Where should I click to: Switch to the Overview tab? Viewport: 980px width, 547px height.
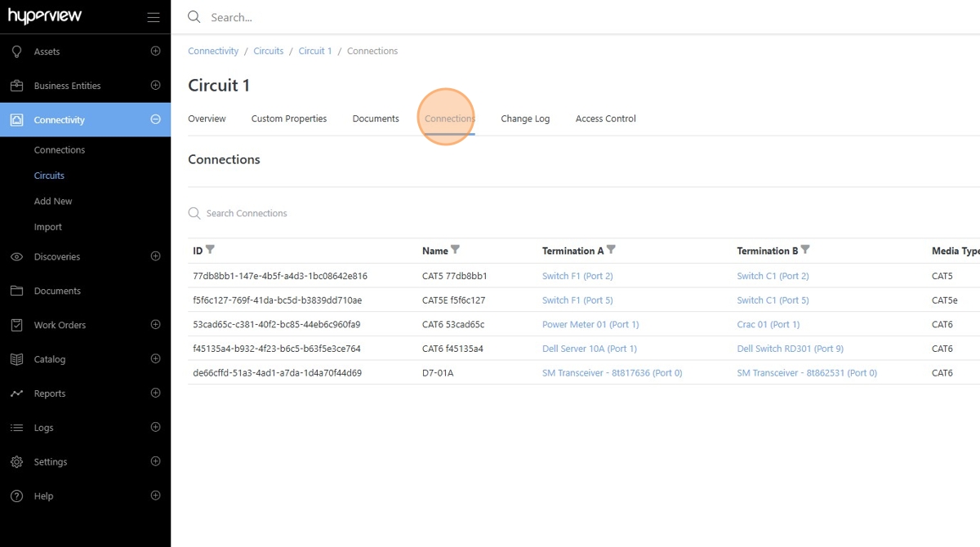click(x=207, y=118)
